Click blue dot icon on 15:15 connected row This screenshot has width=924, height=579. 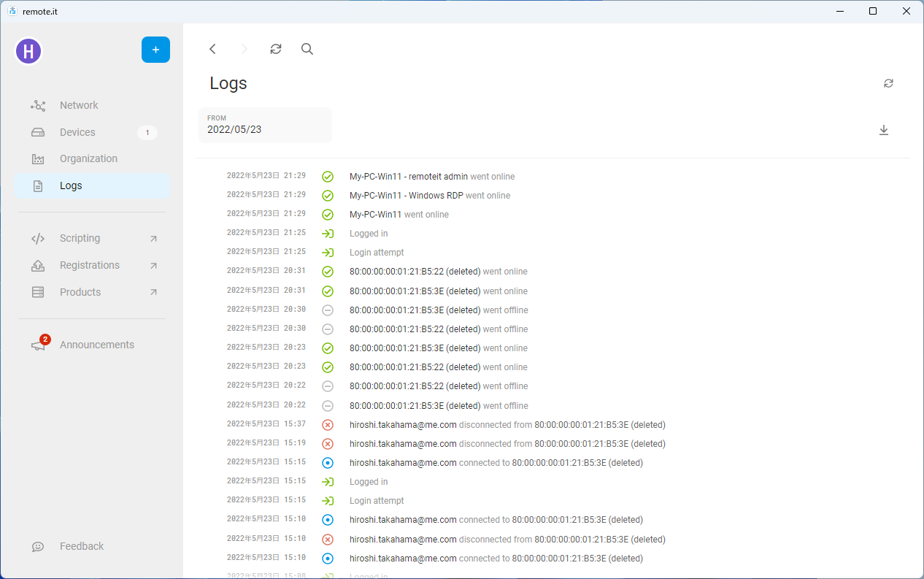click(328, 463)
